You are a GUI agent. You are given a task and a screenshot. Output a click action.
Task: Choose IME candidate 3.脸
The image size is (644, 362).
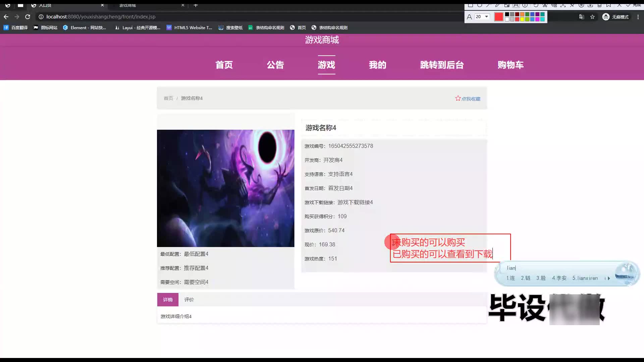pyautogui.click(x=541, y=278)
